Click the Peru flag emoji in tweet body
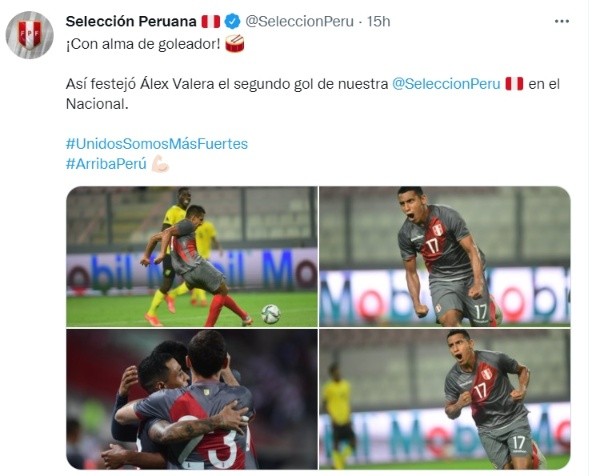 (514, 84)
